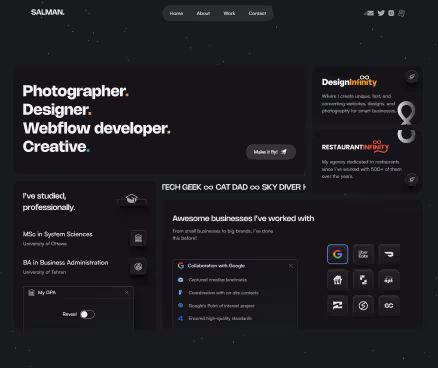Open the Instagram icon link
This screenshot has height=368, width=438.
click(391, 13)
